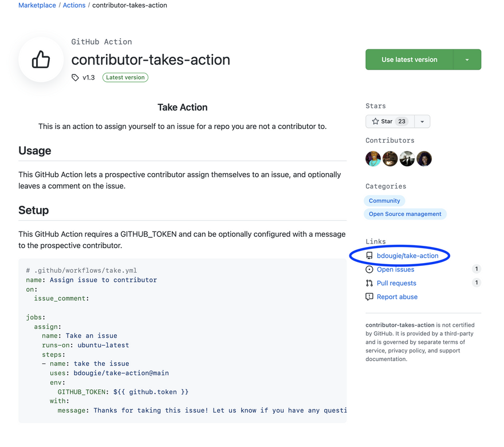Go to Marketplace in the breadcrumb
The width and height of the screenshot is (504, 447).
click(x=37, y=5)
